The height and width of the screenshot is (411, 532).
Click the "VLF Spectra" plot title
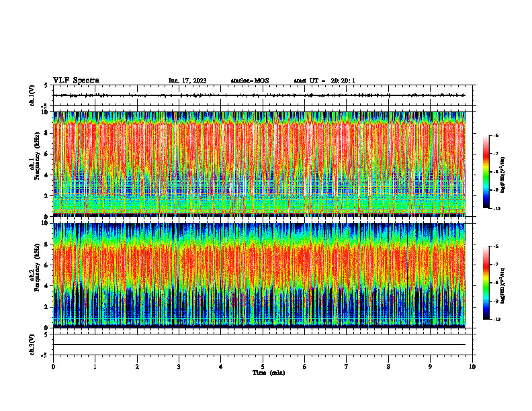click(76, 81)
